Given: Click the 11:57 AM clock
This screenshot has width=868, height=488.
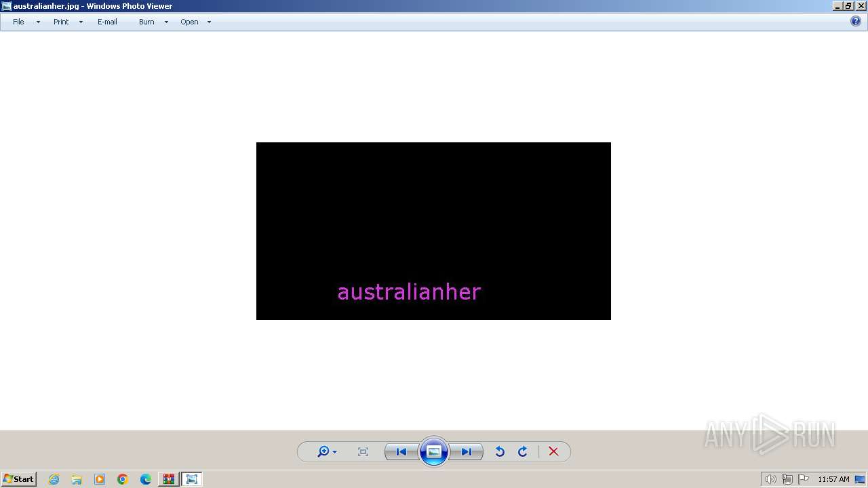Looking at the screenshot, I should pos(833,479).
